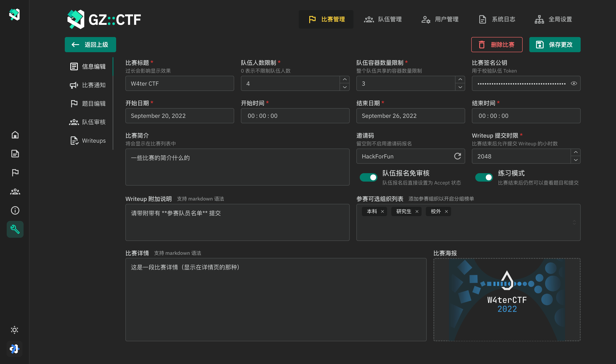Click the home icon in left sidebar
Screen dimensions: 616x364
pyautogui.click(x=15, y=135)
